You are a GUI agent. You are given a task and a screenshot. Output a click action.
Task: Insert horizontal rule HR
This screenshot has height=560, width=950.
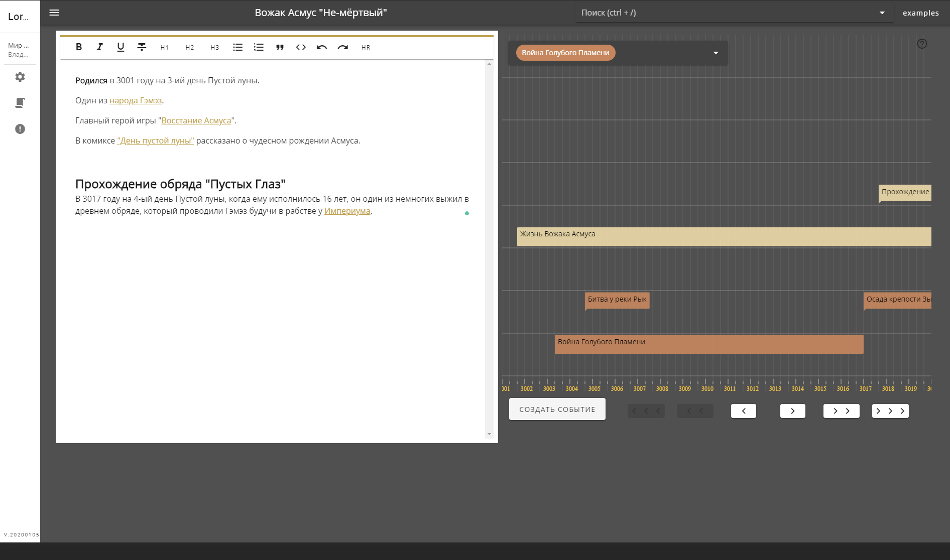(x=366, y=47)
